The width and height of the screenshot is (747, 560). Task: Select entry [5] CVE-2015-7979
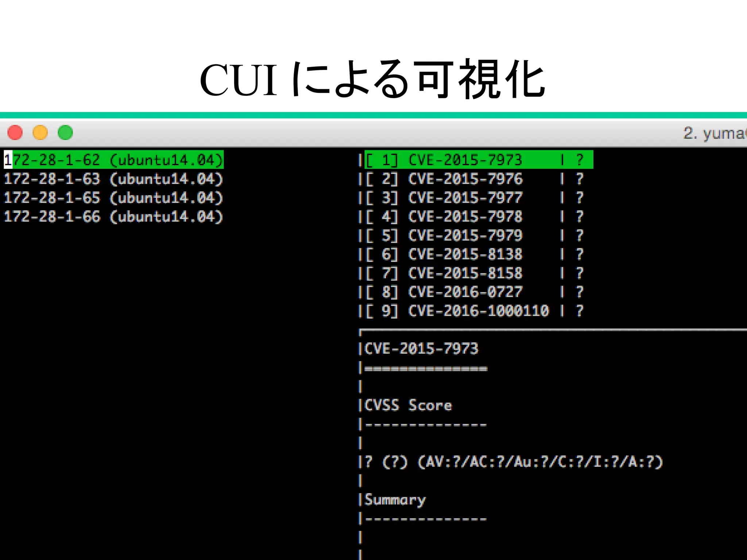click(x=474, y=236)
